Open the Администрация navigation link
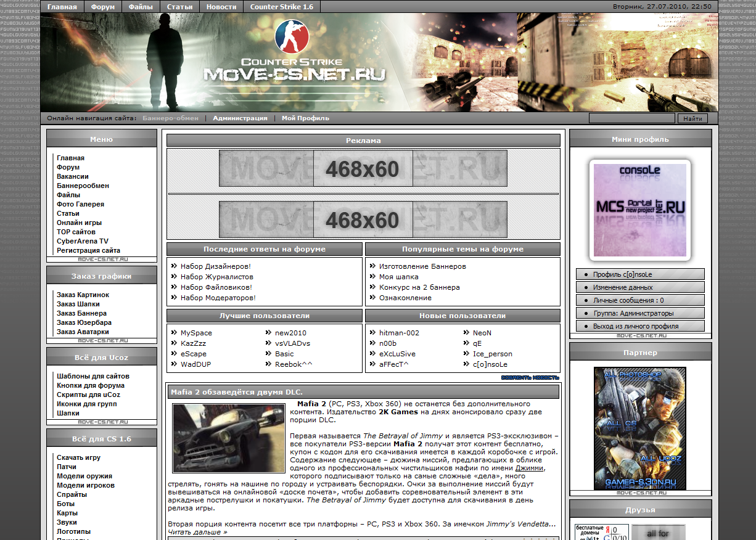Screen dimensions: 756x540 (240, 118)
